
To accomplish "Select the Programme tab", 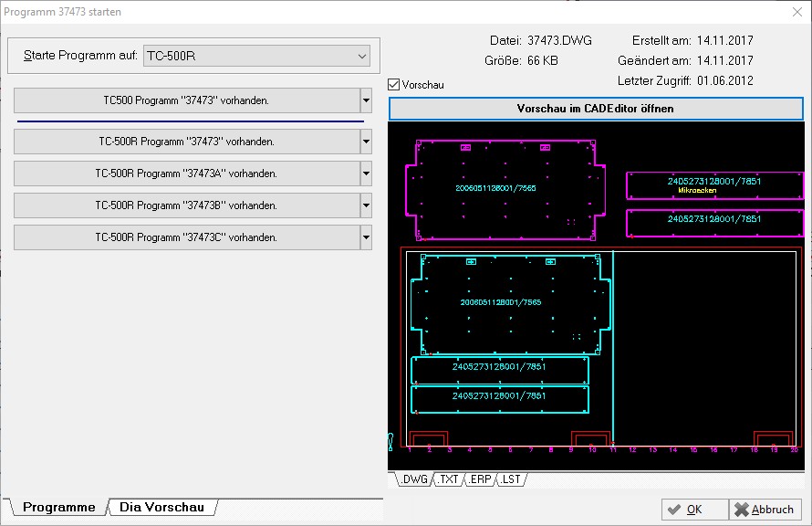I will click(58, 508).
